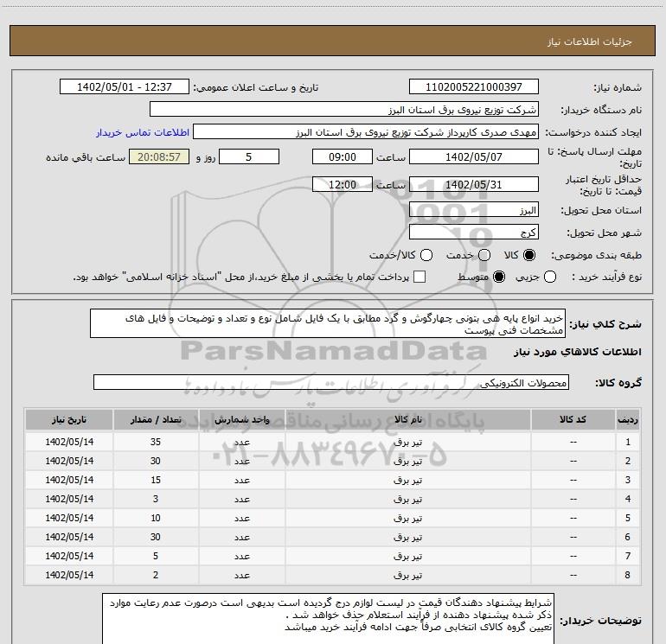Viewport: 666px width, 644px height.
Task: Click date 1402/05/14 in row 1
Action: click(69, 442)
